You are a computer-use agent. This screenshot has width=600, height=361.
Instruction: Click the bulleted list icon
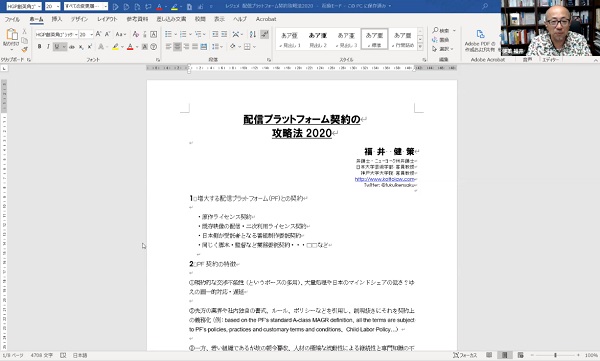point(168,34)
